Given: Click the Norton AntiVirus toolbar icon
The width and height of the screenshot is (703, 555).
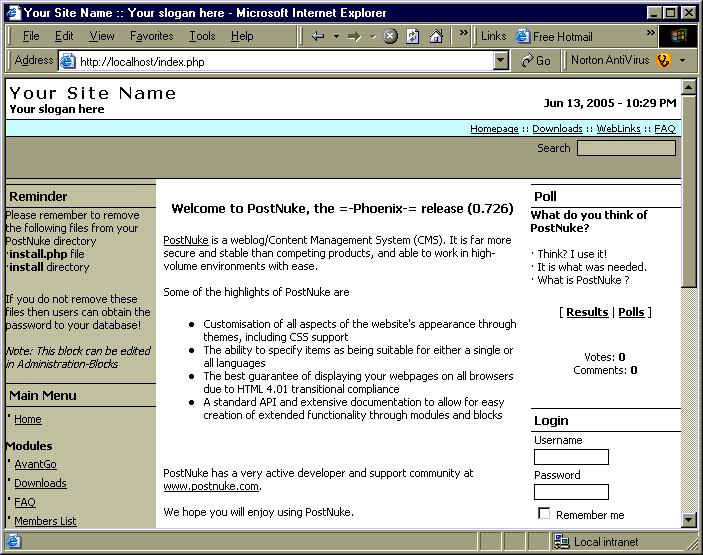Looking at the screenshot, I should click(x=664, y=60).
